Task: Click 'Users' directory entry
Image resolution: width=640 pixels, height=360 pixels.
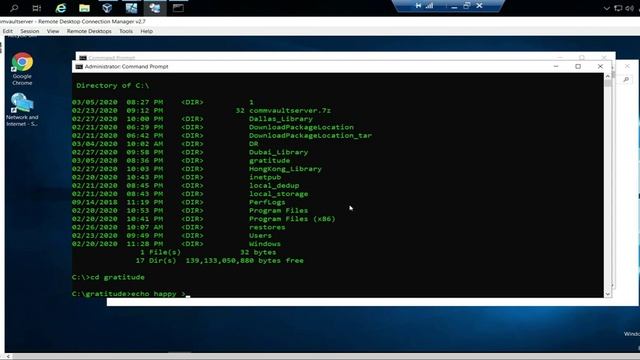Action: [x=260, y=236]
